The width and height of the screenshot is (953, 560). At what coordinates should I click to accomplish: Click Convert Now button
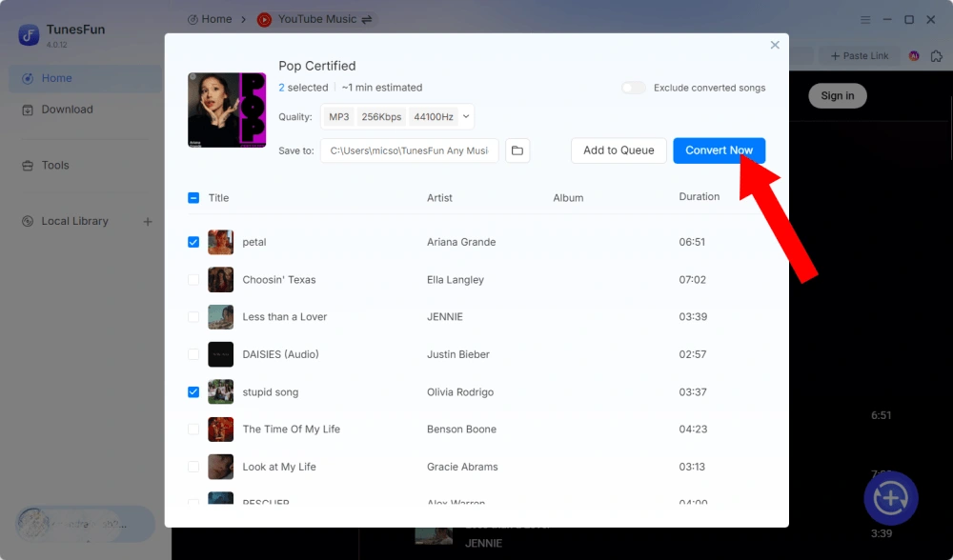tap(719, 150)
